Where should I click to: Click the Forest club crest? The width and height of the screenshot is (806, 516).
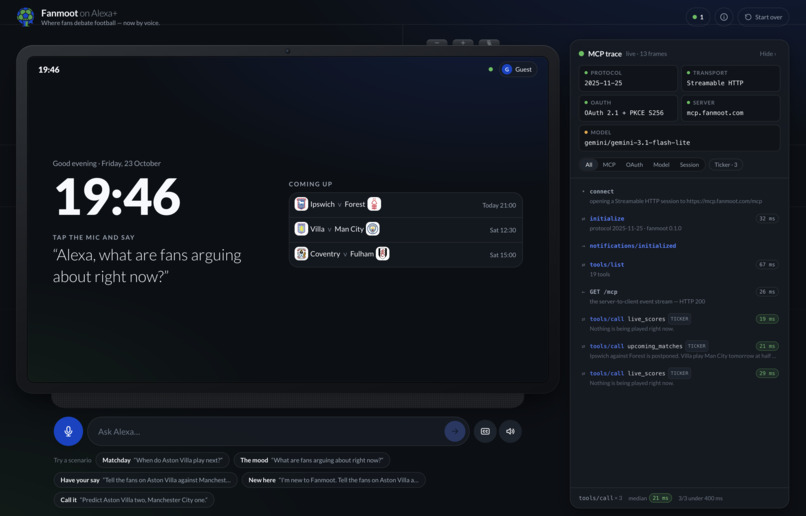[x=374, y=204]
